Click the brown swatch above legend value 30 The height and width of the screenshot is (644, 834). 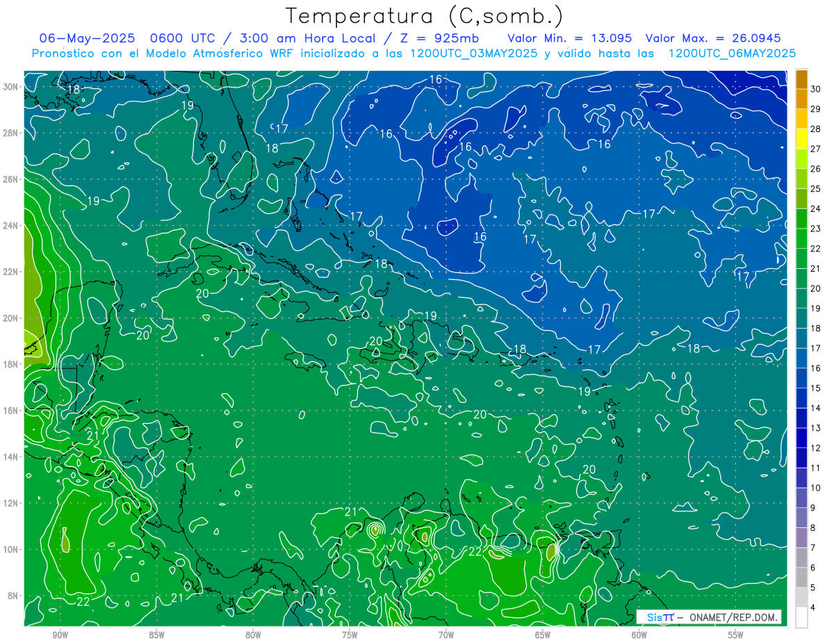click(801, 79)
